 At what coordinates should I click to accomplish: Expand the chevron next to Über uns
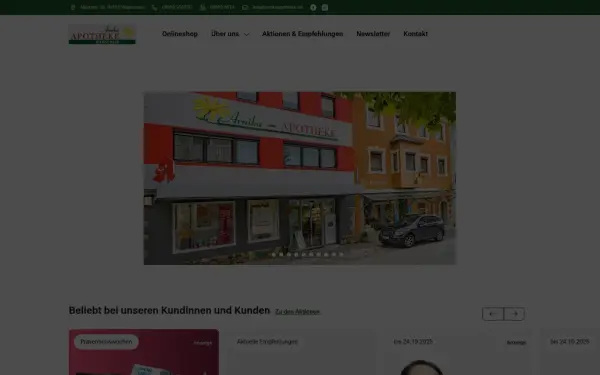click(246, 34)
